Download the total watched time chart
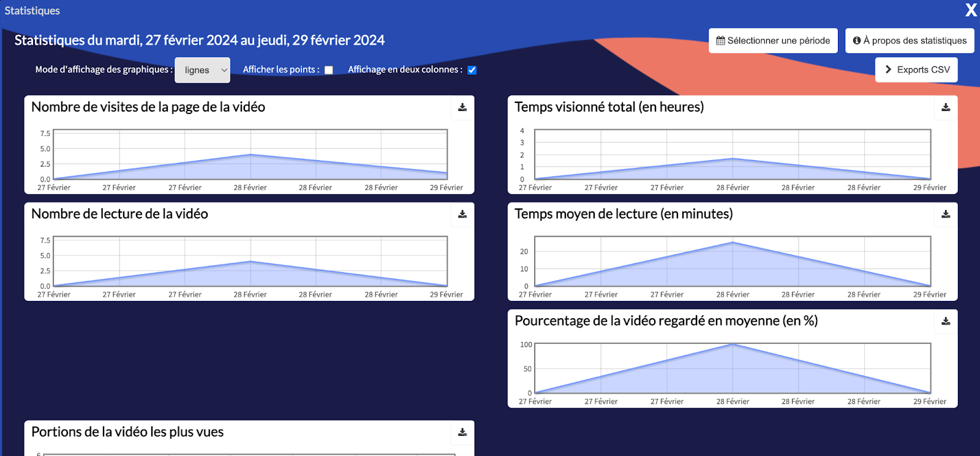980x456 pixels. (x=946, y=107)
